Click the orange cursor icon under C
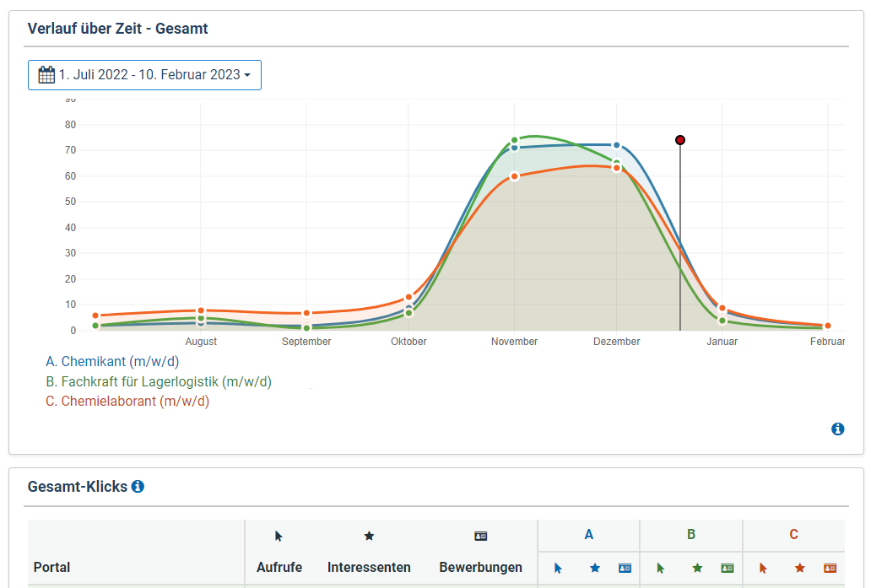 (763, 569)
